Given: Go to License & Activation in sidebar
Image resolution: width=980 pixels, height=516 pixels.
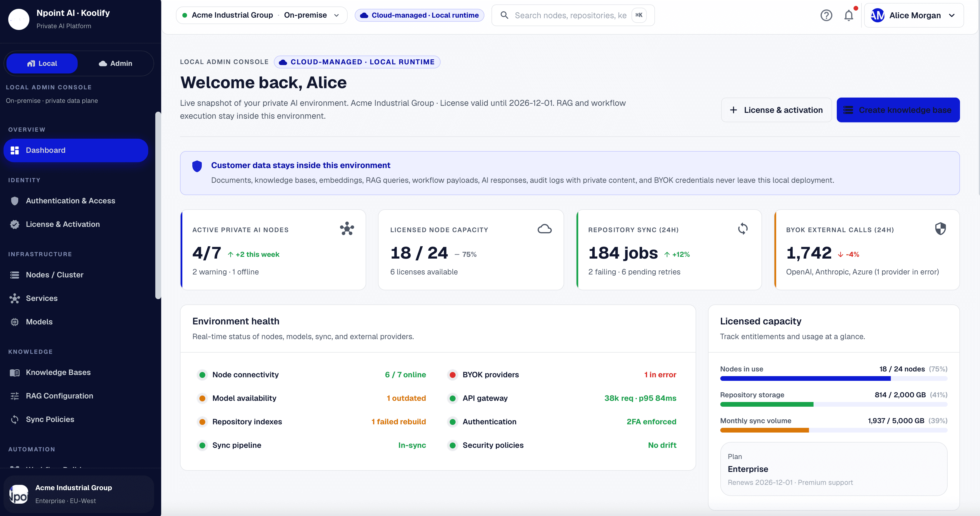Looking at the screenshot, I should 76,225.
